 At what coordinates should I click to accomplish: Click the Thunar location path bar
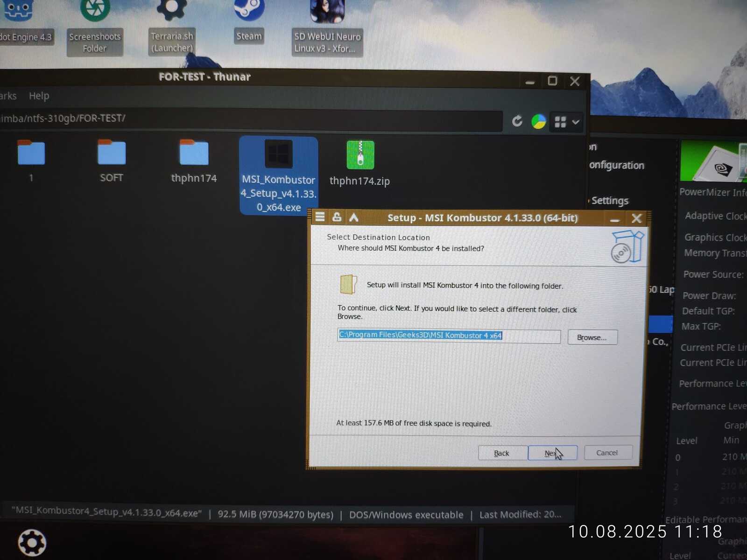[x=251, y=119]
